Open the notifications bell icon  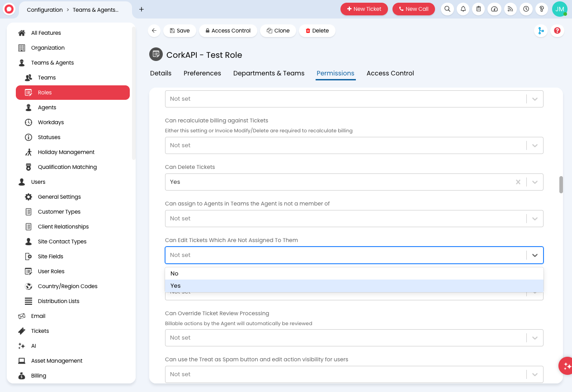[x=463, y=9]
